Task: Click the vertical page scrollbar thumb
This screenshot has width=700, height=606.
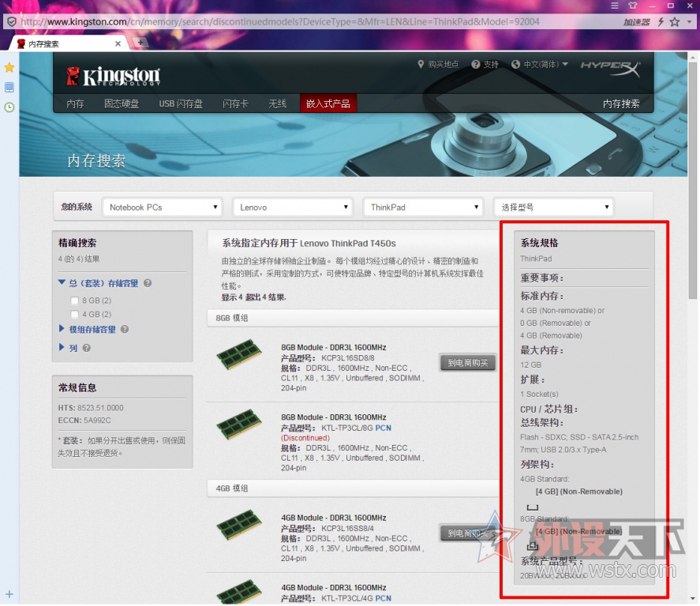Action: coord(692,181)
